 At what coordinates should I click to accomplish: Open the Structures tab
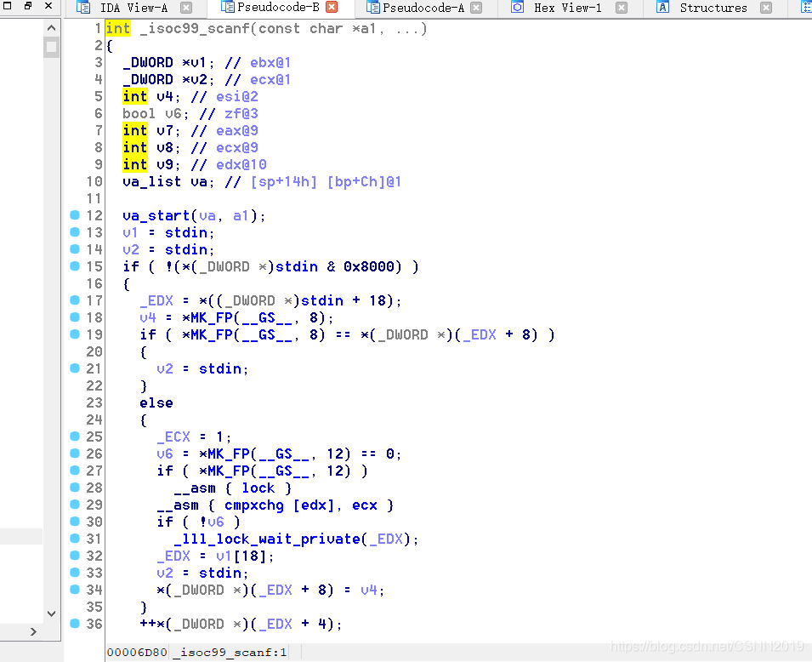pos(713,8)
